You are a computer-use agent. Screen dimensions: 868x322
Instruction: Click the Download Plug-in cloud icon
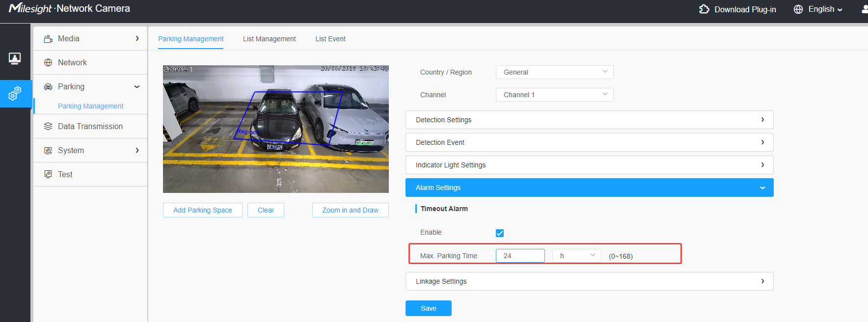point(704,9)
